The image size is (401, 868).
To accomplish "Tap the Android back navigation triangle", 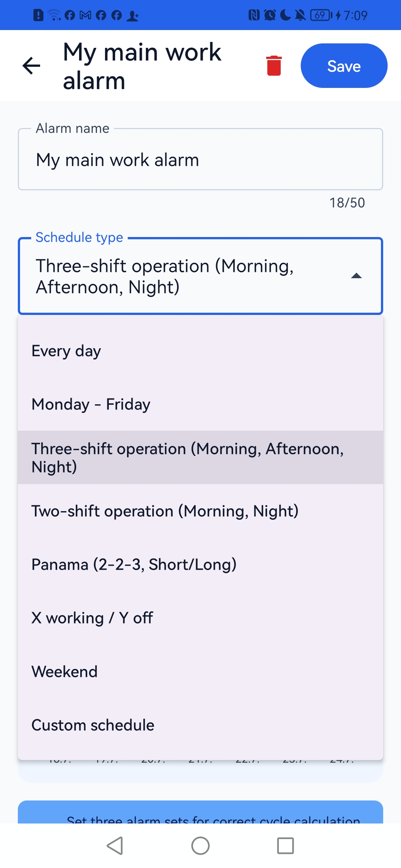I will point(115,846).
